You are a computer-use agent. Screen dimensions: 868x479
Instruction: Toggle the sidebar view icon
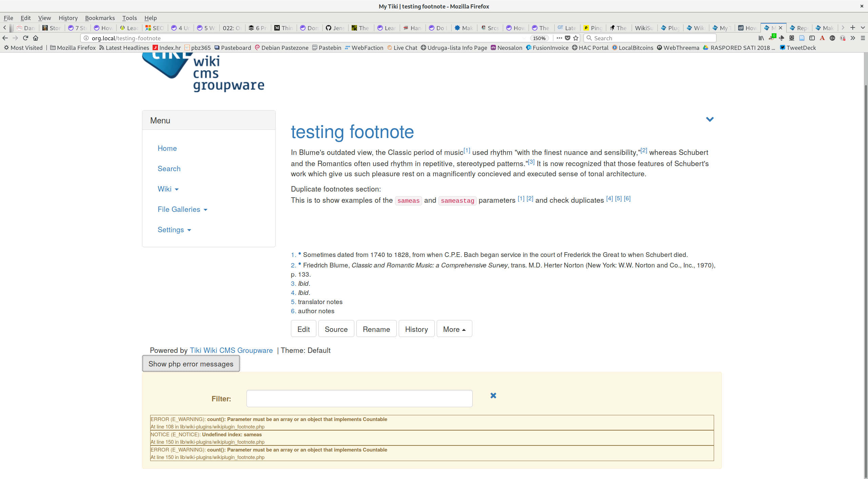tap(812, 38)
